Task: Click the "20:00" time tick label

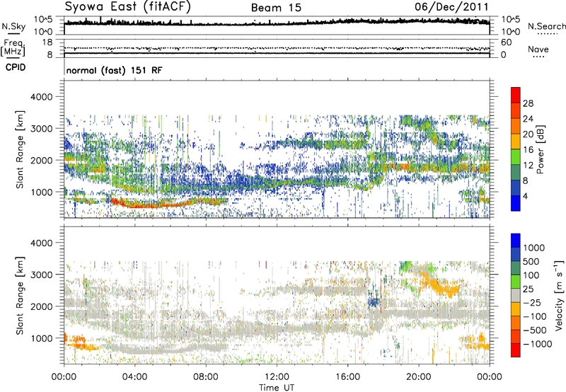Action: 418,377
